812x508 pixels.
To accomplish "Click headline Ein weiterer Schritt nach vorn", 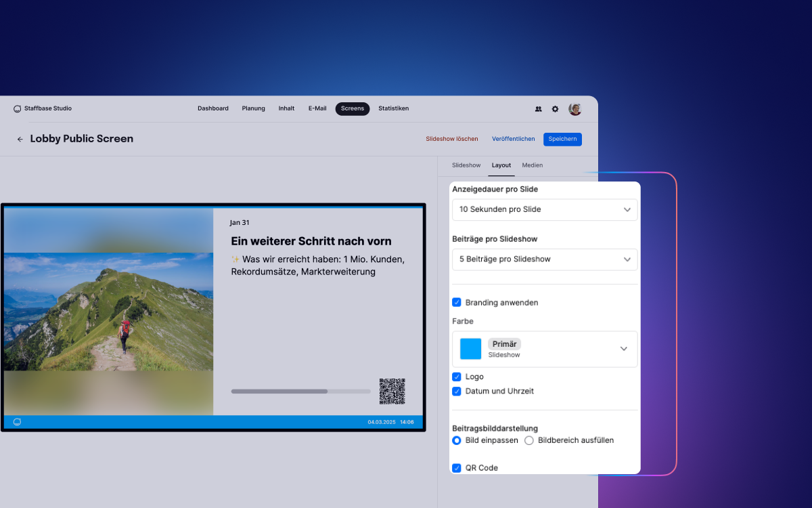I will [311, 241].
